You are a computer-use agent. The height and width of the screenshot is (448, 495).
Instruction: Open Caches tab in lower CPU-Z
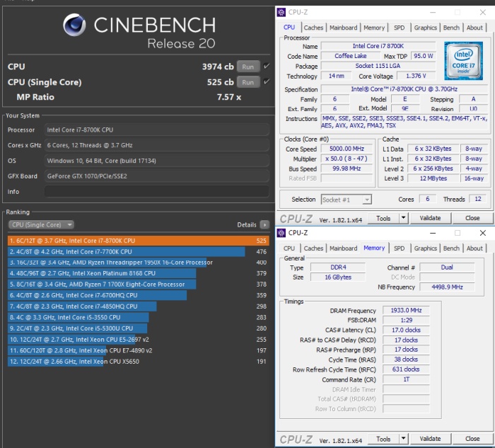click(x=313, y=248)
